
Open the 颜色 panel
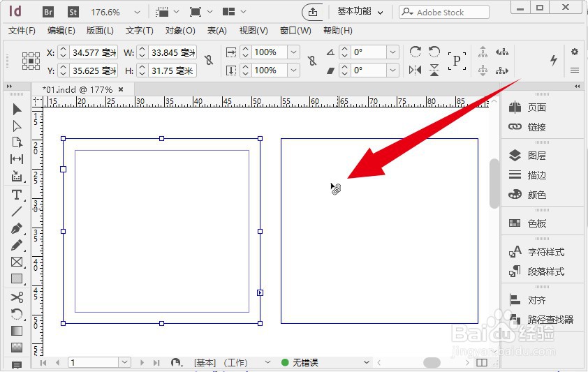coord(536,195)
